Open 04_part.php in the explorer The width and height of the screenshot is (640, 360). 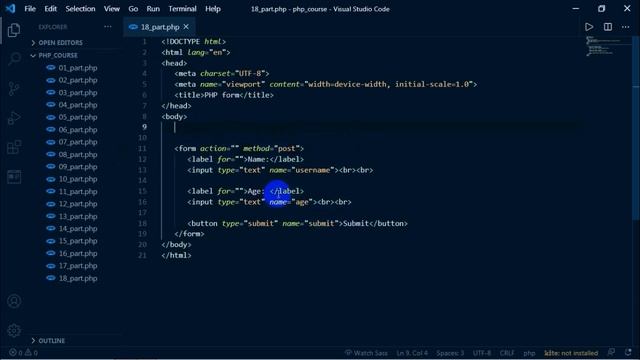tap(78, 105)
